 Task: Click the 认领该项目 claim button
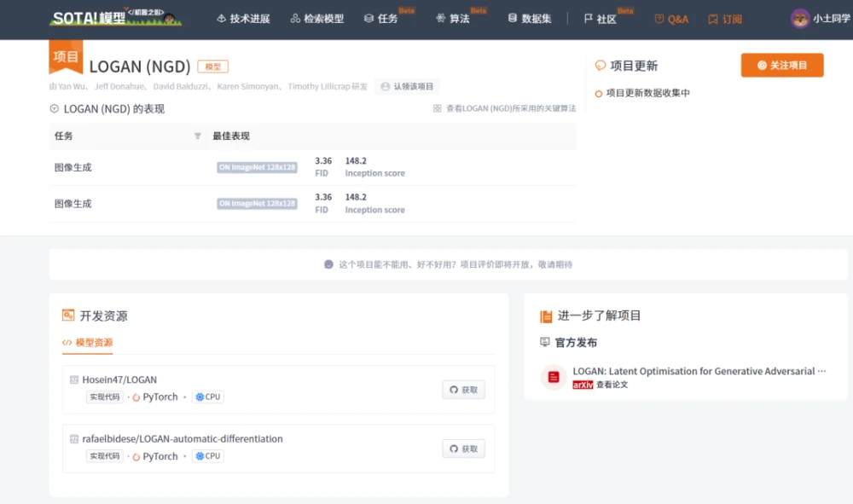(x=407, y=86)
